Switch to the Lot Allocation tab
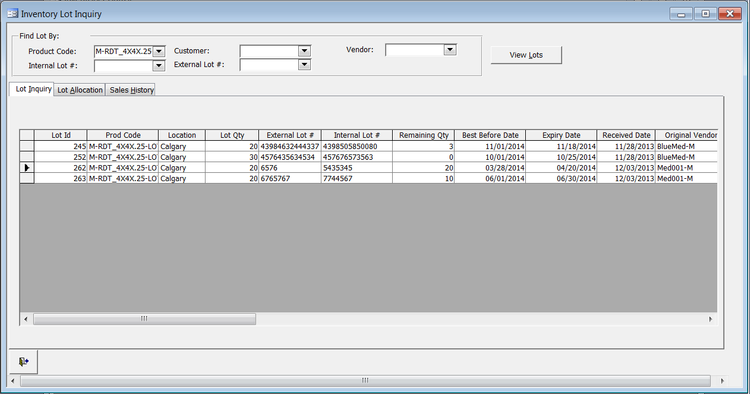The image size is (750, 394). [80, 90]
